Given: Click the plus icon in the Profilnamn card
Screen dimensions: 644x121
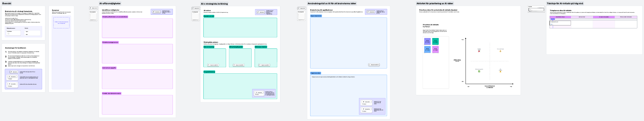Looking at the screenshot, I should 9,34.
